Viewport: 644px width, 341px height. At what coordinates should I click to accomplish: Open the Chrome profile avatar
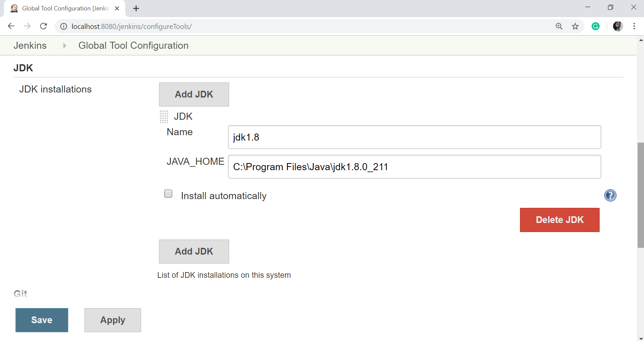[x=618, y=26]
